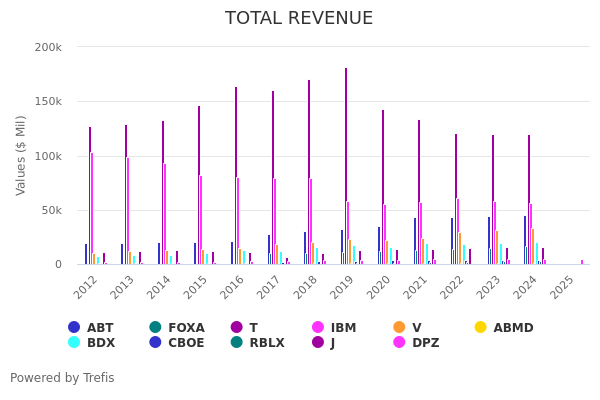Select the 2025 x-axis label
Screen dimensions: 600x400
coord(561,286)
